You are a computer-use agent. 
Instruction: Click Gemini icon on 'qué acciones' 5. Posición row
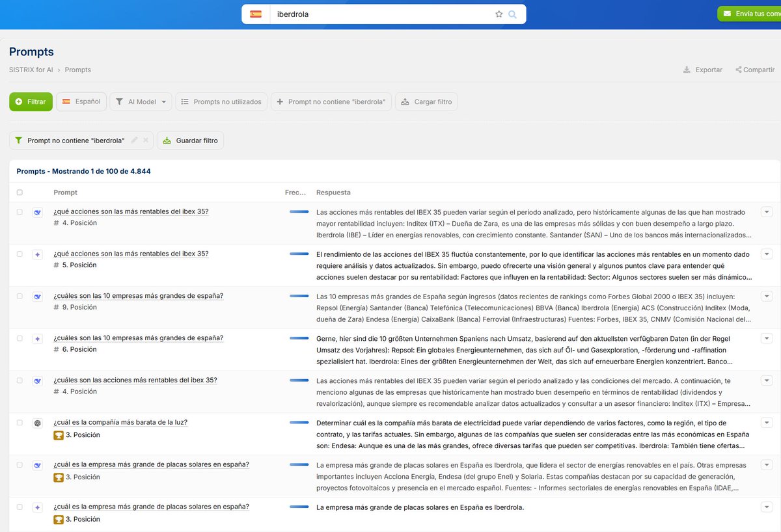[x=38, y=254]
